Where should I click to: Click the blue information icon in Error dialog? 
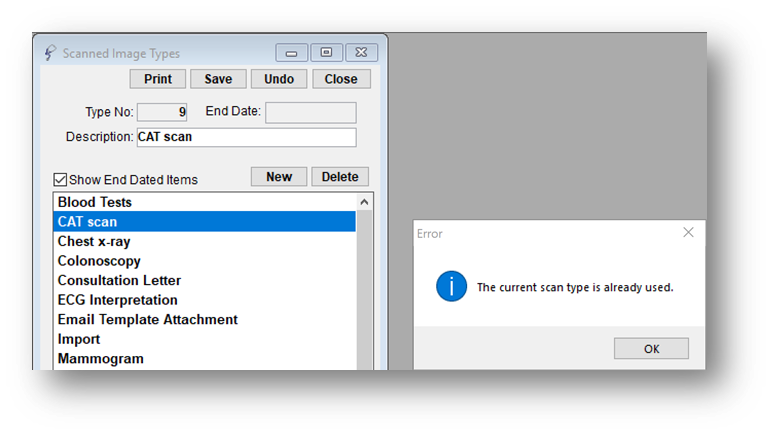[451, 286]
